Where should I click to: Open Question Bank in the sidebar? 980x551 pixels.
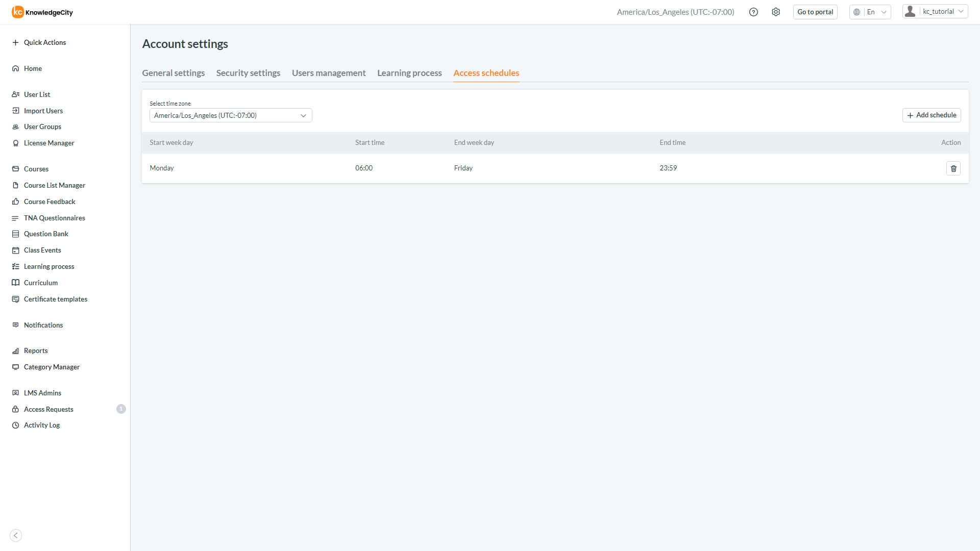click(x=46, y=234)
